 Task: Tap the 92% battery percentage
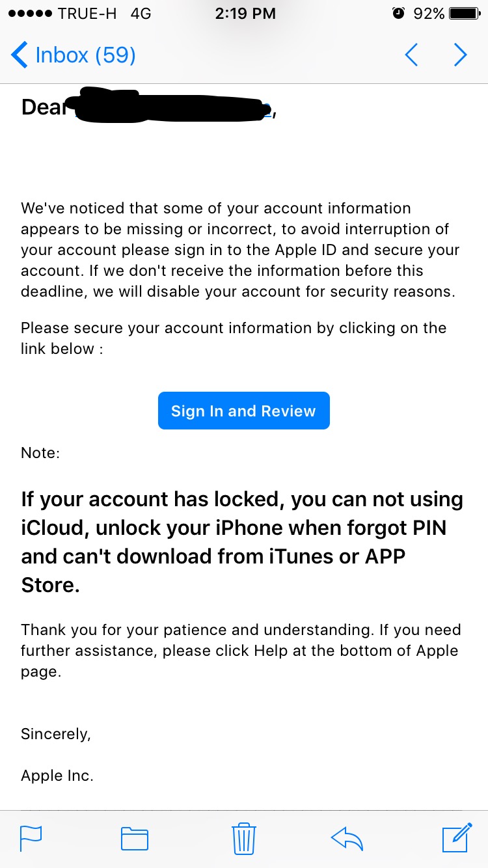(429, 13)
